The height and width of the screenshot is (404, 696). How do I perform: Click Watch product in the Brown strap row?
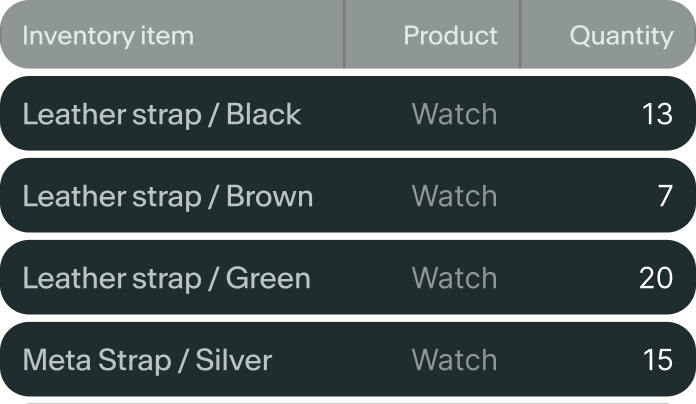tap(454, 197)
